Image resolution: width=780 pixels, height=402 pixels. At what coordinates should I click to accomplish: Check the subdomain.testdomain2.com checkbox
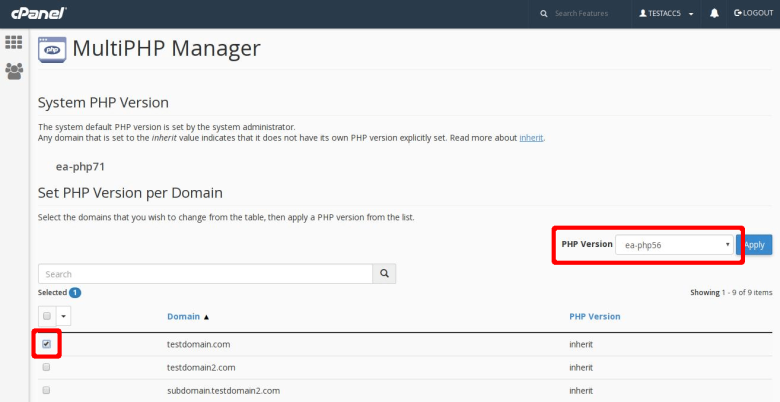point(46,390)
